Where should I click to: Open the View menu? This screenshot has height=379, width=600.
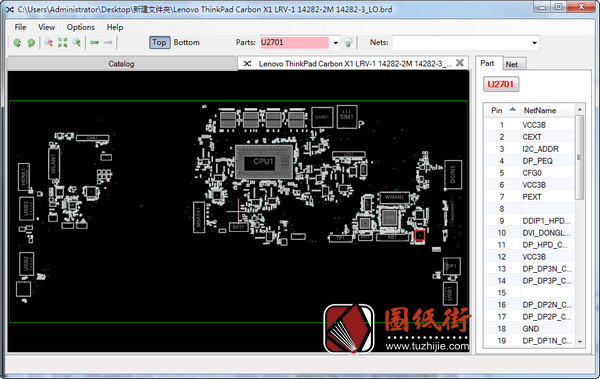pyautogui.click(x=46, y=27)
